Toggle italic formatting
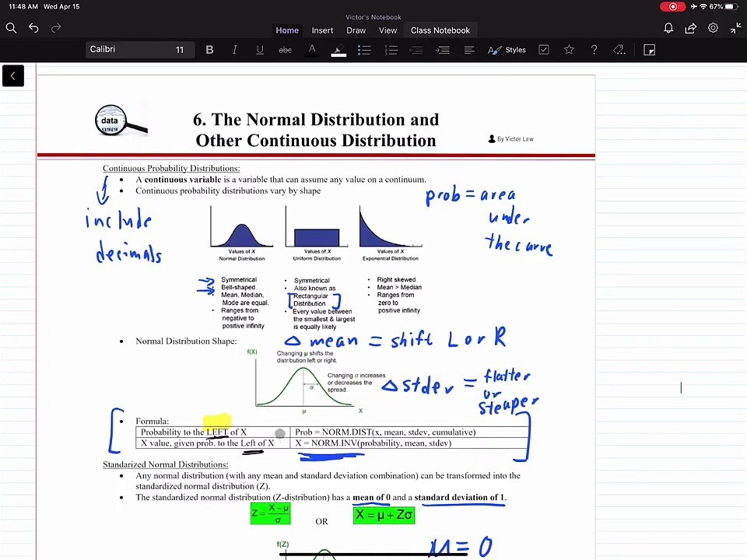The height and width of the screenshot is (560, 747). click(x=234, y=50)
